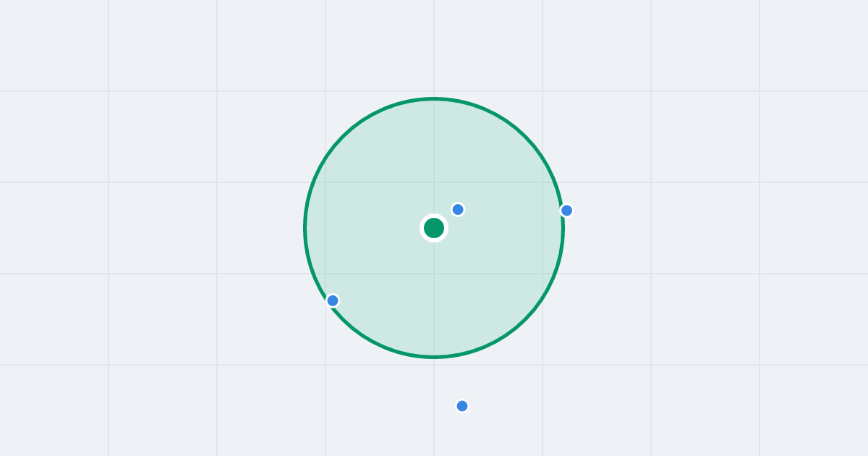This screenshot has height=456, width=868.
Task: Open the blue marker farthest from the center
Action: tap(462, 406)
